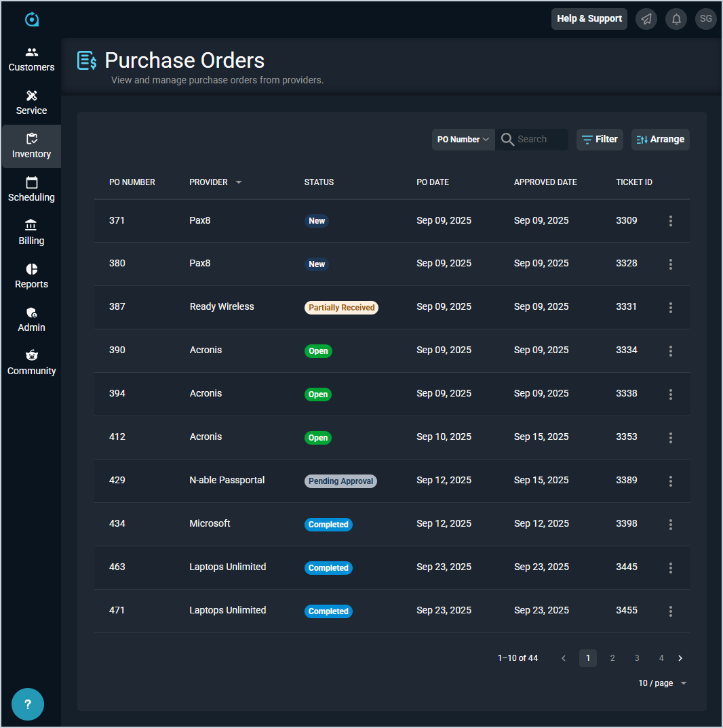Click the Open badge in PO 390 row
Image resolution: width=723 pixels, height=728 pixels.
coord(318,351)
